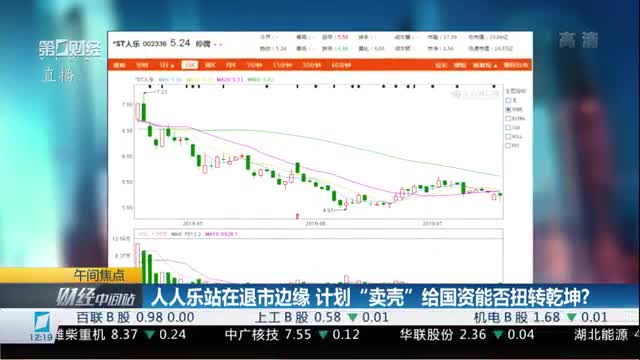Toggle the SMA indicator checkbox
640x360 pixels.
pyautogui.click(x=508, y=109)
